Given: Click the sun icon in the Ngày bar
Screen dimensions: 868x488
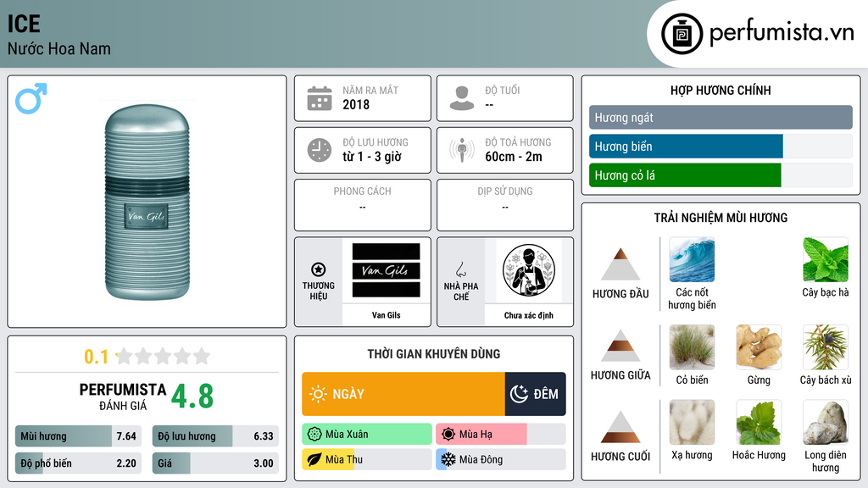Looking at the screenshot, I should 319,394.
